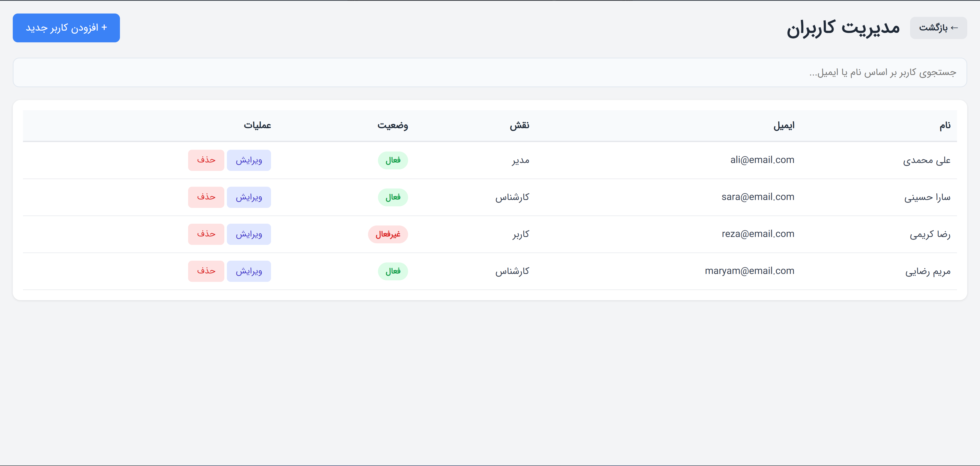Delete user علی محمدی with حذف
The height and width of the screenshot is (466, 980).
(x=206, y=160)
